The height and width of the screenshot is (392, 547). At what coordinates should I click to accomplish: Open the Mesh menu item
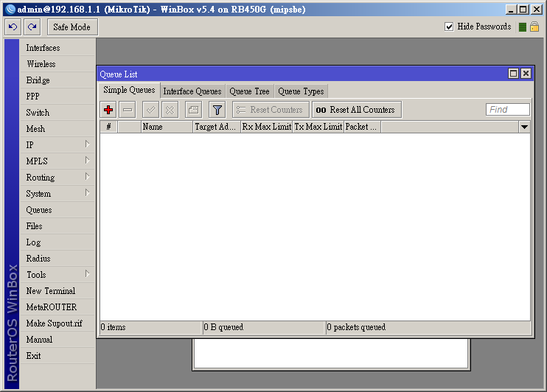[58, 129]
